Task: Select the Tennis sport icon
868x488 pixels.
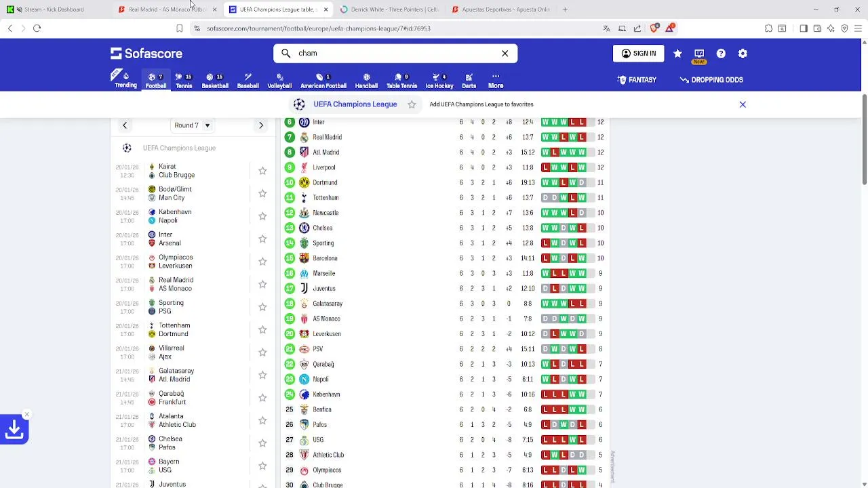Action: pyautogui.click(x=184, y=80)
